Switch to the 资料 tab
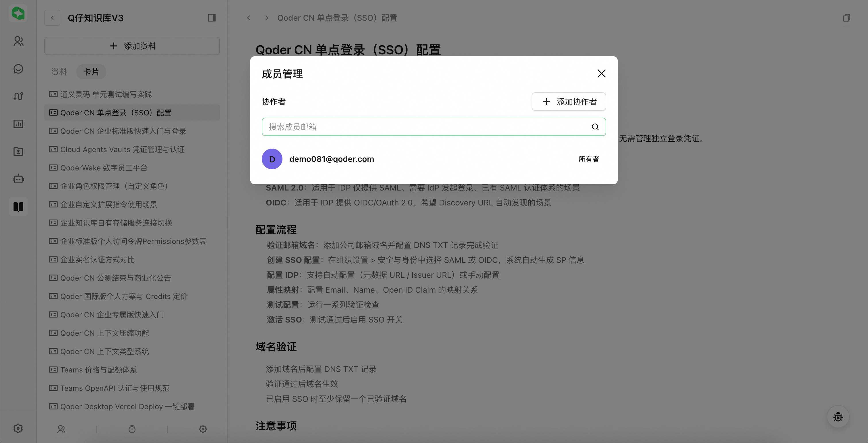 coord(59,72)
